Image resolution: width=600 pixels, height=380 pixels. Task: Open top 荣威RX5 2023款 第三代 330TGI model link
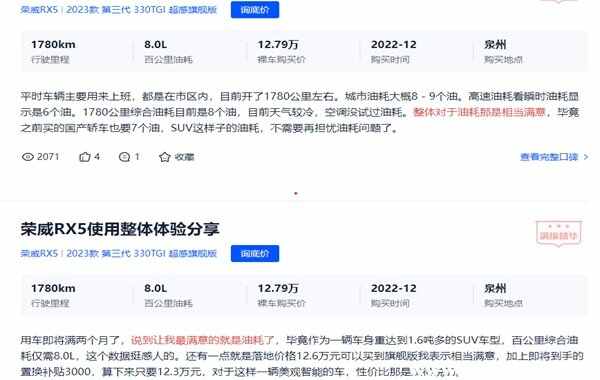tap(119, 10)
